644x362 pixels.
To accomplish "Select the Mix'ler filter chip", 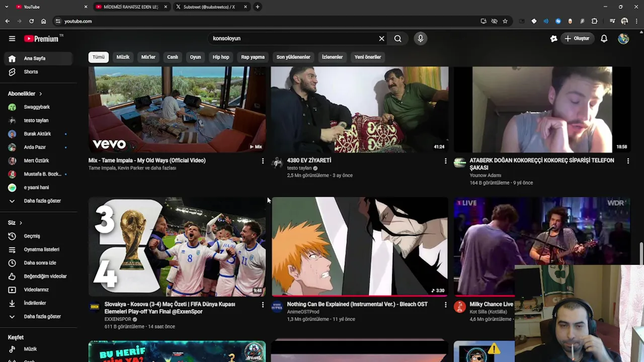I will tap(148, 57).
